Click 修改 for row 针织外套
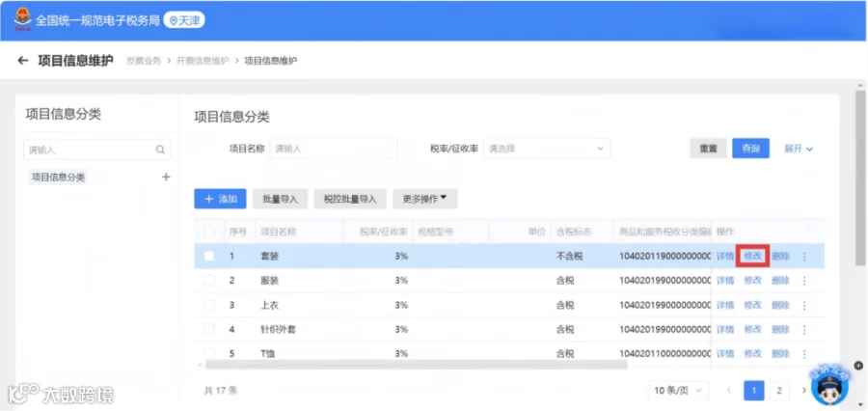 [x=753, y=330]
